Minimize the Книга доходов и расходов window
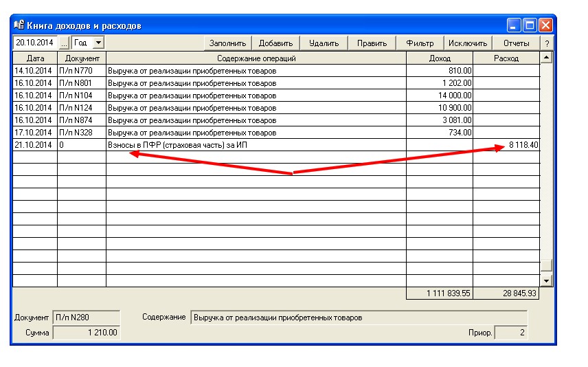The width and height of the screenshot is (588, 367). 513,25
